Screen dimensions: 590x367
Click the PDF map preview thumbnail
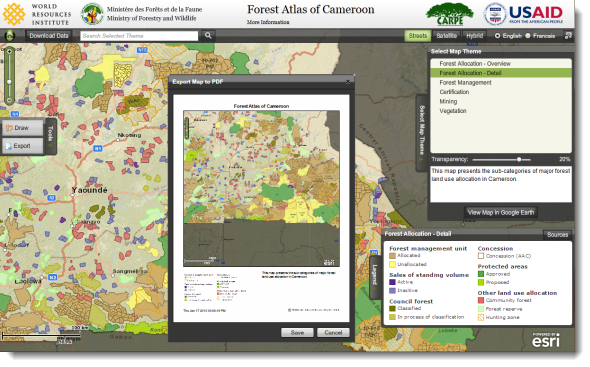tap(261, 188)
